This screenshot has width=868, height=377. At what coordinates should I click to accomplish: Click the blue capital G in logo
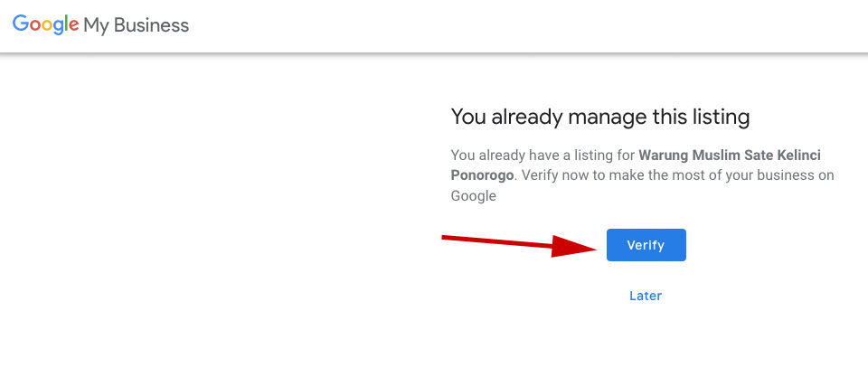(20, 24)
